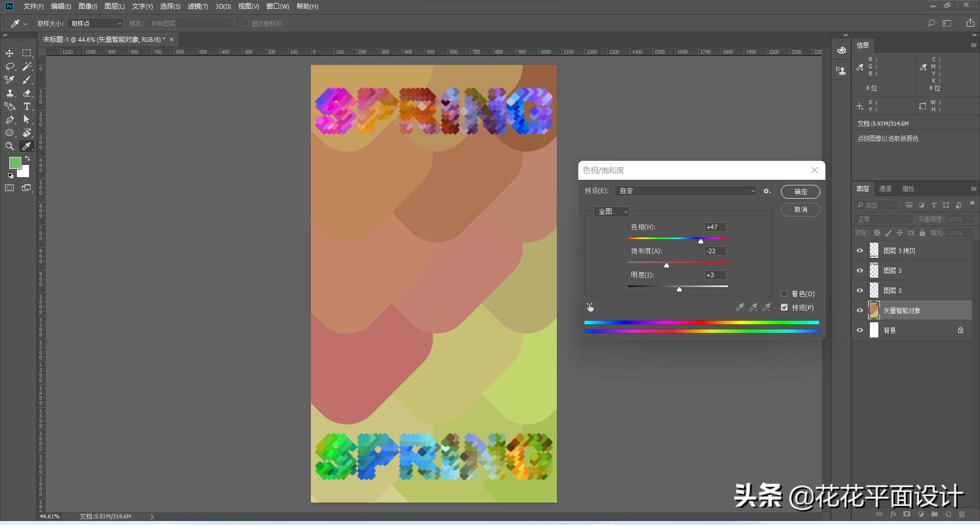Select the Lasso tool
Viewport: 980px width, 525px height.
tap(10, 67)
